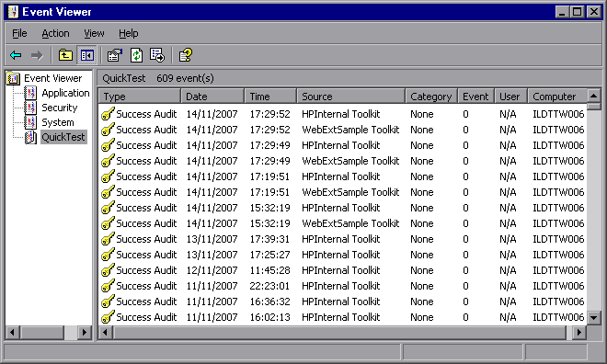Image resolution: width=607 pixels, height=364 pixels.
Task: Toggle the Show/Hide Console Tree icon
Action: click(87, 55)
